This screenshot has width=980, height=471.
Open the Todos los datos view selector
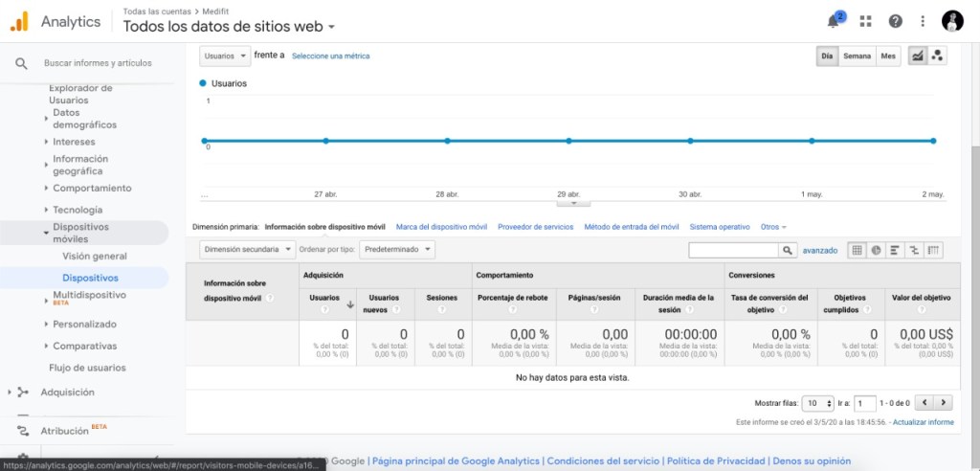tap(229, 26)
